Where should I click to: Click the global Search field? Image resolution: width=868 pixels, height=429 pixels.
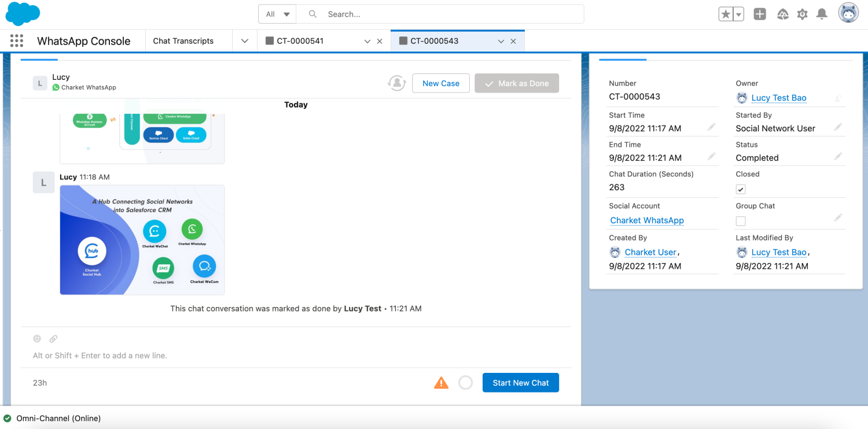(x=440, y=14)
